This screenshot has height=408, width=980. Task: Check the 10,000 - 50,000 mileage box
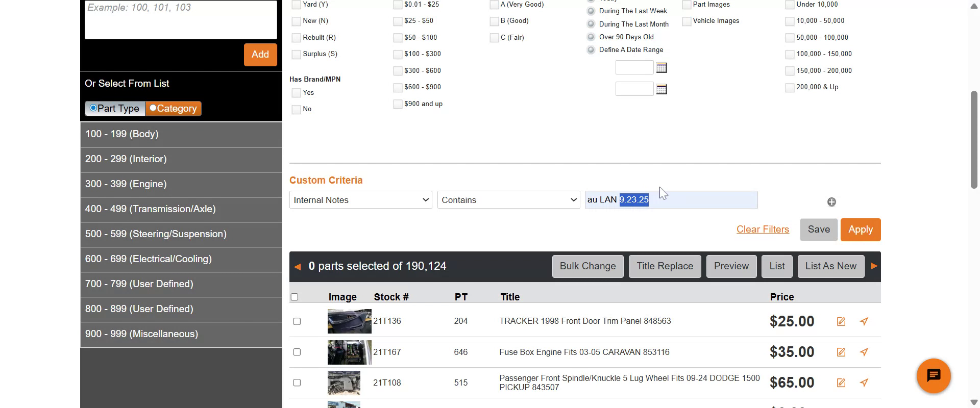790,21
